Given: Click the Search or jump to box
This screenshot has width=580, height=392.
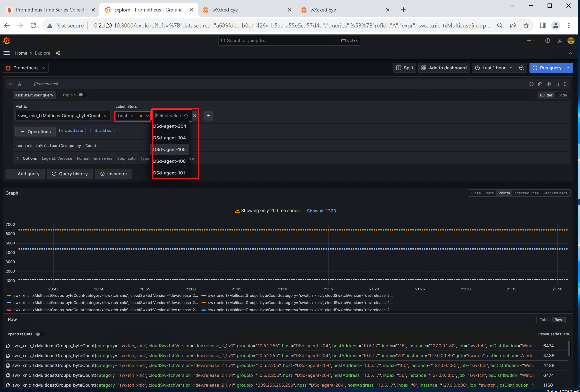Looking at the screenshot, I should click(289, 41).
